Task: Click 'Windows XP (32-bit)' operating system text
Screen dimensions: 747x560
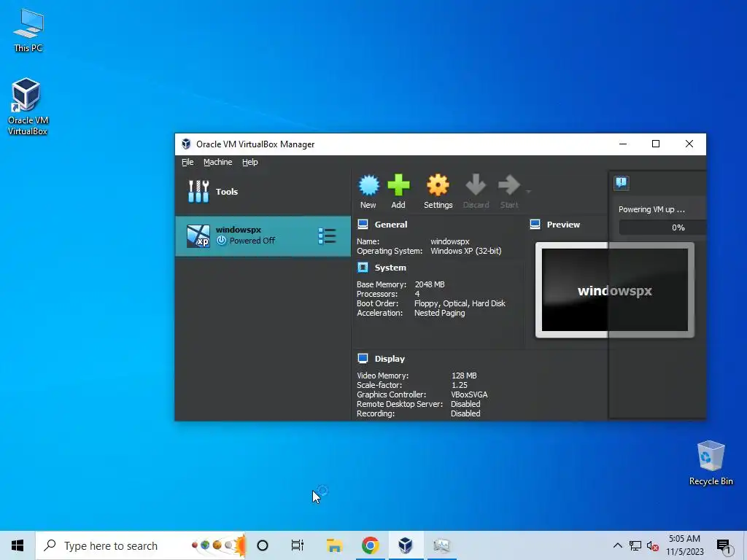Action: (x=466, y=251)
